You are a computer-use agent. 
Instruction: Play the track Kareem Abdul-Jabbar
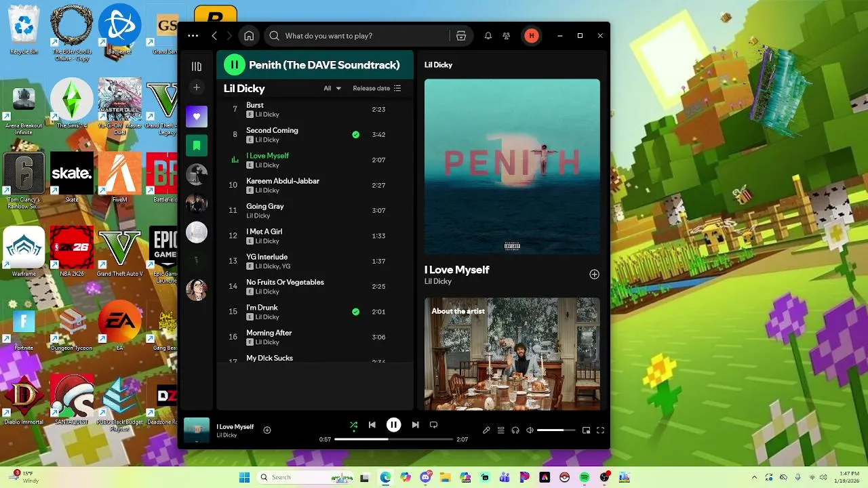click(315, 186)
